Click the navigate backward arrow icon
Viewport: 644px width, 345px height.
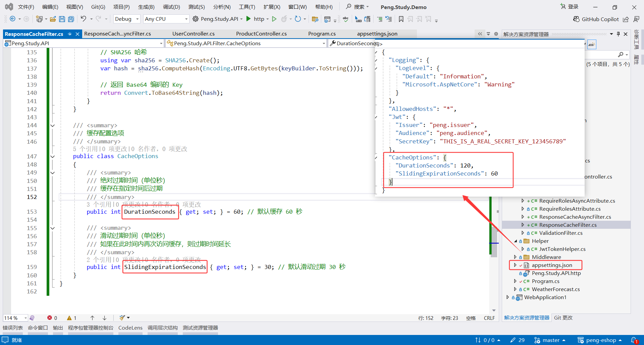click(12, 19)
